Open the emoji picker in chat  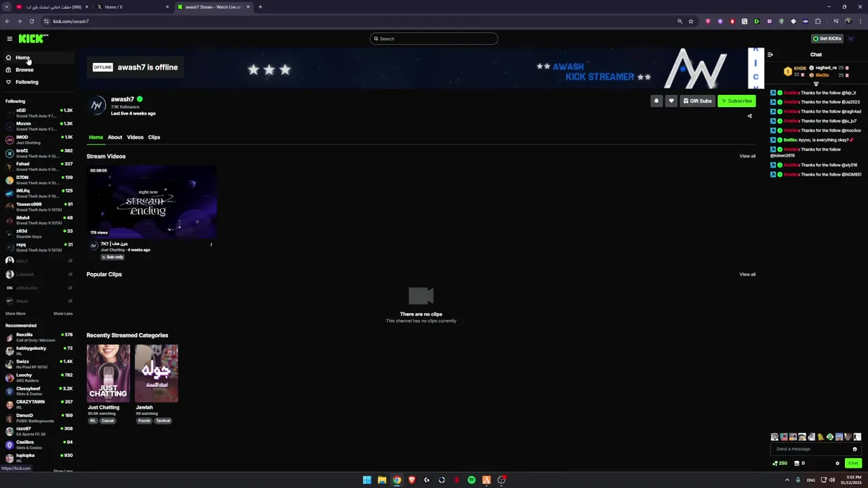click(x=854, y=449)
